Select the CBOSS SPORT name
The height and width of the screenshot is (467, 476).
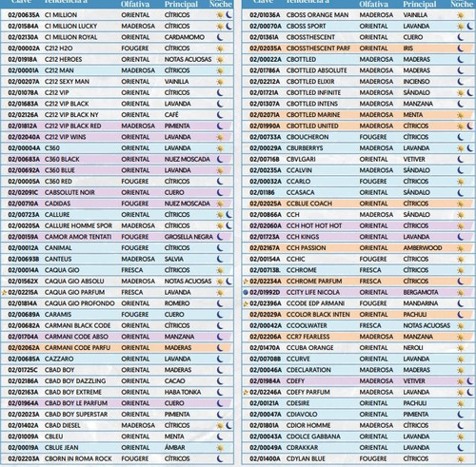pyautogui.click(x=306, y=26)
